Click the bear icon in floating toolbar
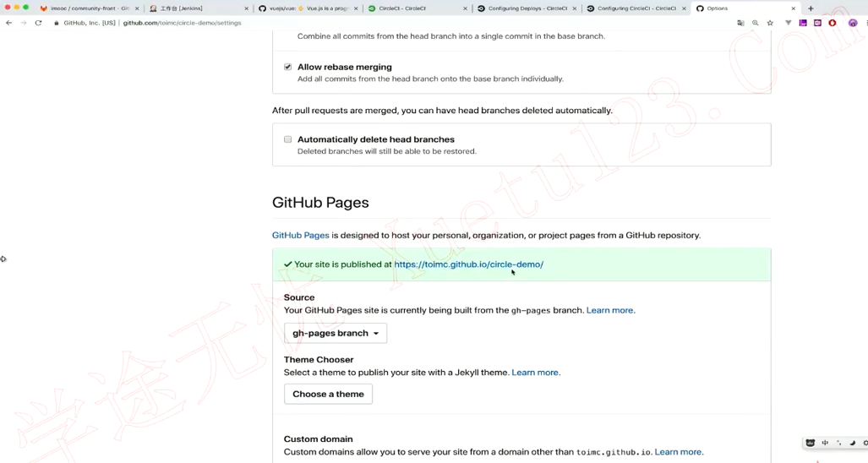The height and width of the screenshot is (463, 868). point(811,443)
